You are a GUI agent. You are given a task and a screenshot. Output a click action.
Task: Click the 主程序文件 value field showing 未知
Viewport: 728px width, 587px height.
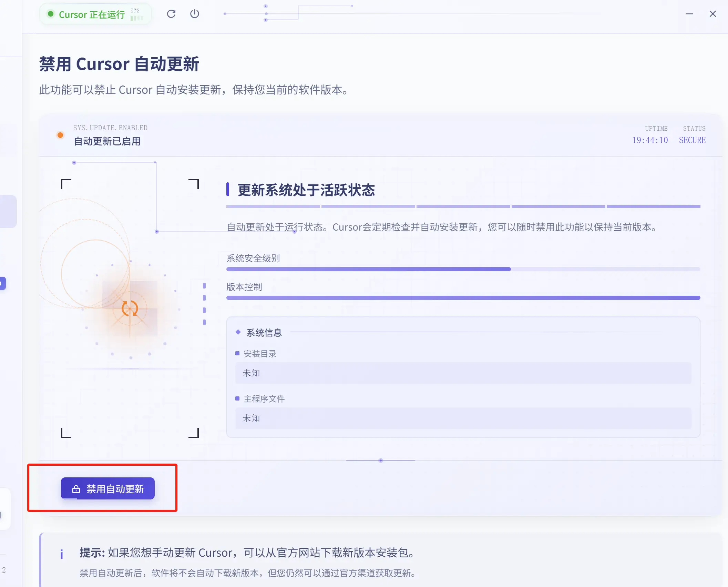point(463,418)
